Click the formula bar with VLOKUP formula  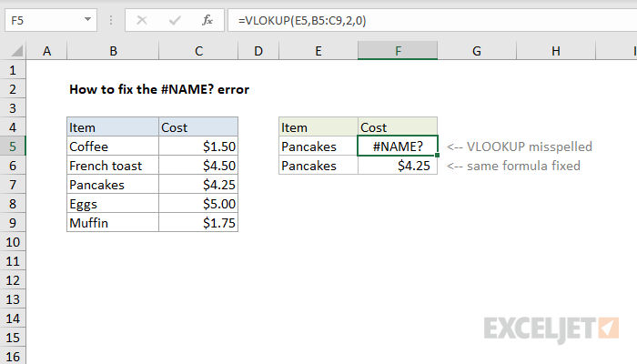[432, 20]
